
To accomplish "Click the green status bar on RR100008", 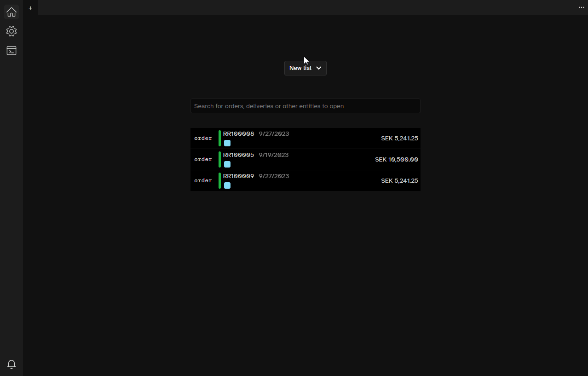I will (219, 138).
